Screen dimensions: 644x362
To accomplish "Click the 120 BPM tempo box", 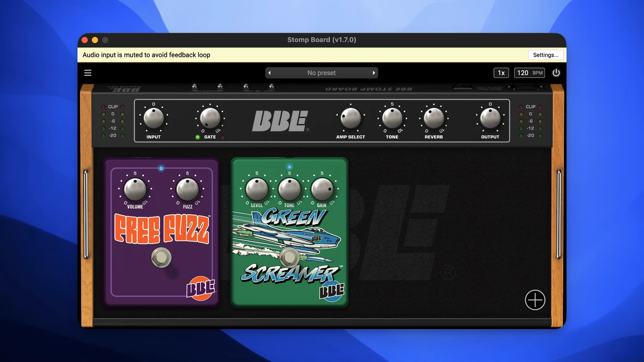I will 529,73.
